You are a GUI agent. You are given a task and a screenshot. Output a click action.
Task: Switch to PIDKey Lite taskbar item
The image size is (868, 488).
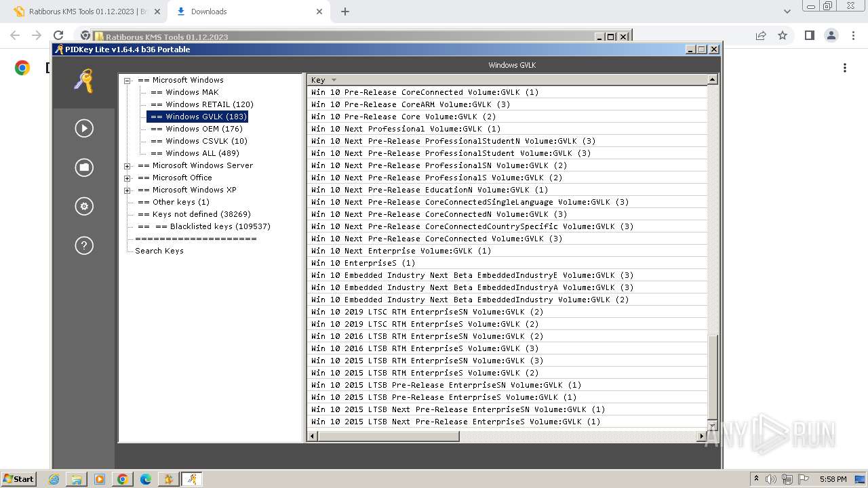pos(192,479)
